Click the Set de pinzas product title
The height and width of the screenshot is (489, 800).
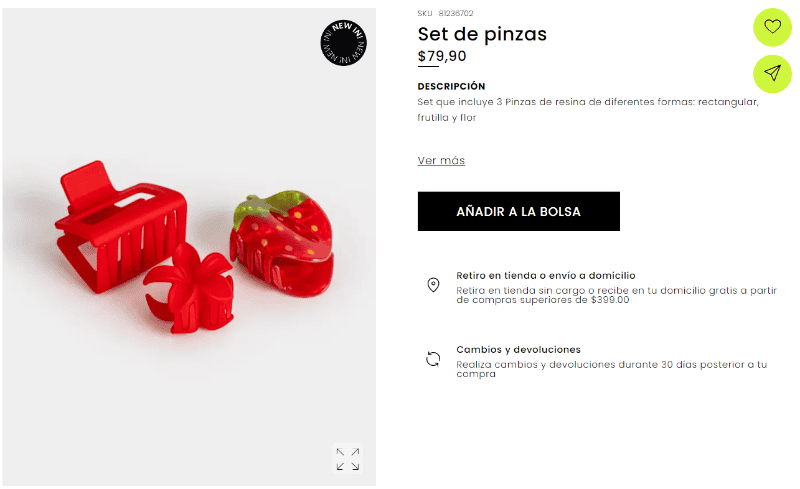[482, 34]
